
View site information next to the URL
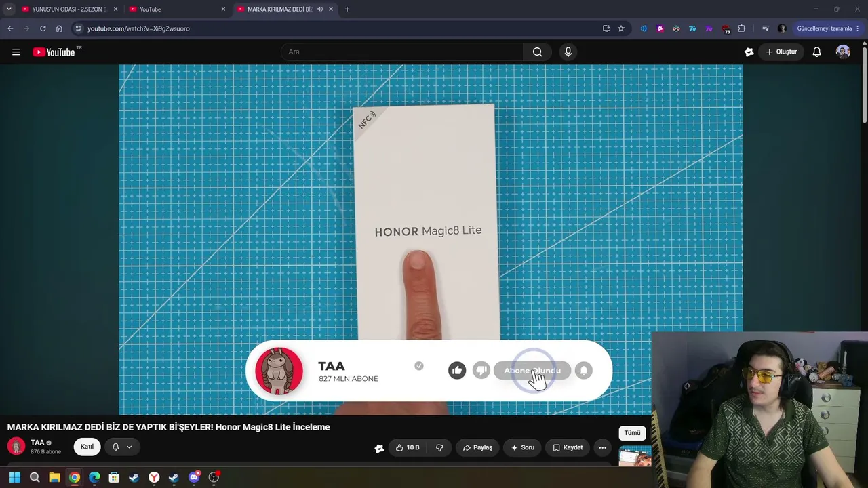point(79,28)
